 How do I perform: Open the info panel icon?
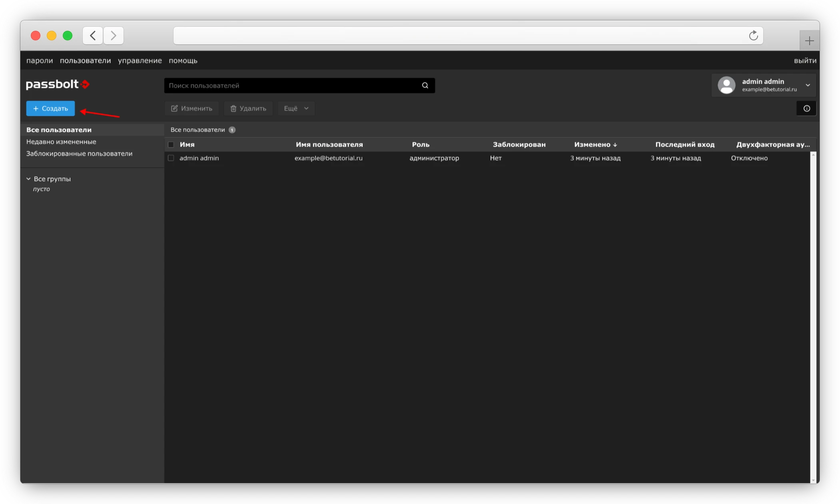click(x=806, y=108)
